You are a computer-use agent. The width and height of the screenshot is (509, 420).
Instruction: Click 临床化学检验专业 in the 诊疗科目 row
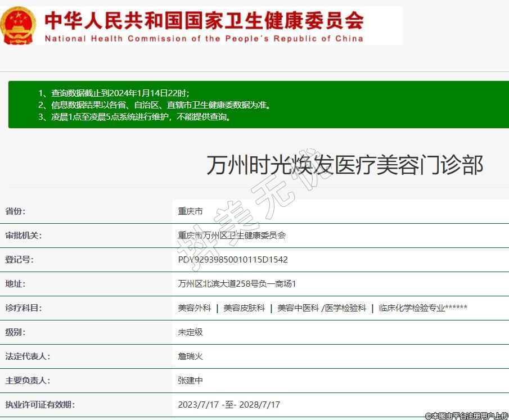(412, 308)
